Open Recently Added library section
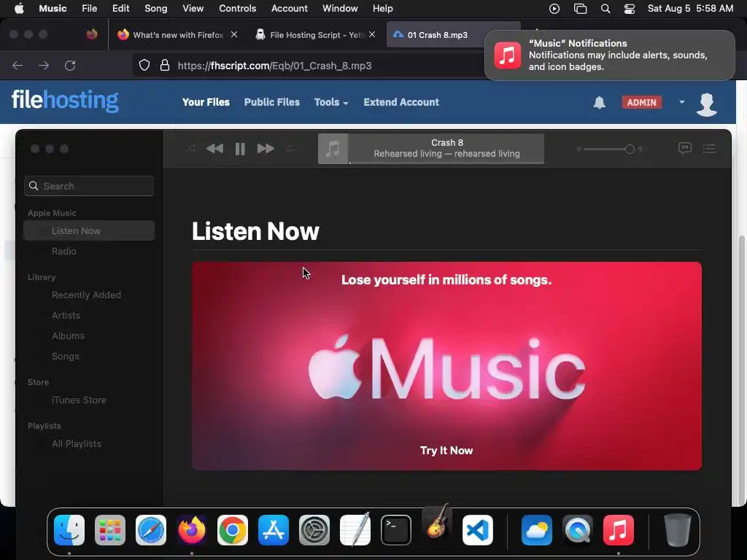This screenshot has height=560, width=747. coord(86,295)
